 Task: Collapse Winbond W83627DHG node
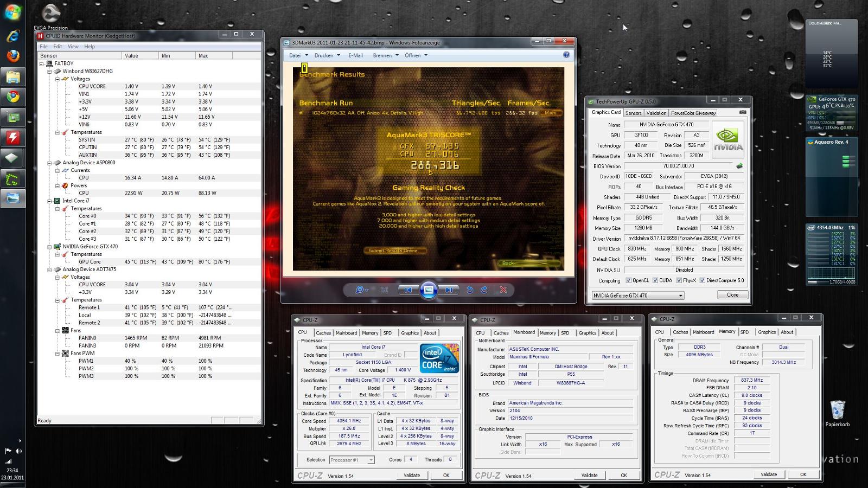49,71
